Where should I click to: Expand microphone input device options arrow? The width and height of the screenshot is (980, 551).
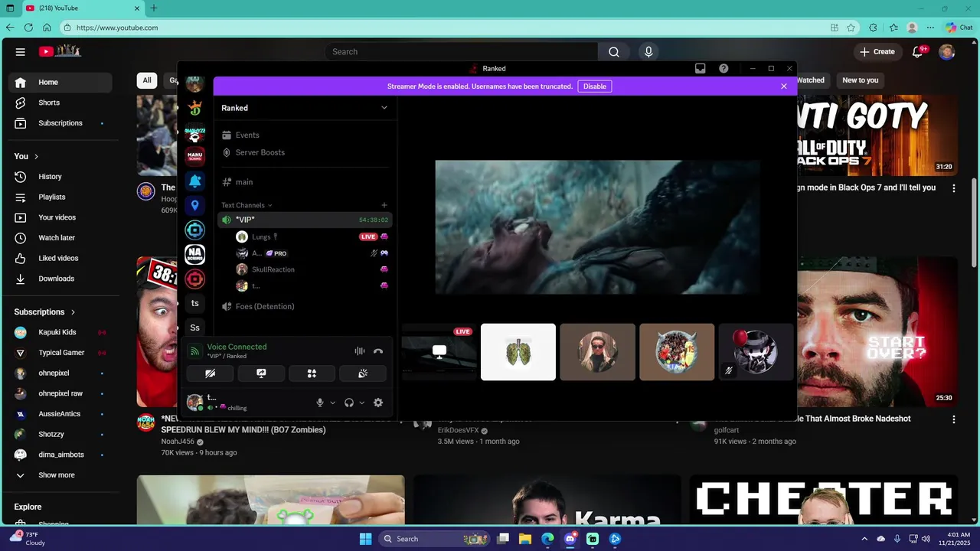(x=332, y=403)
